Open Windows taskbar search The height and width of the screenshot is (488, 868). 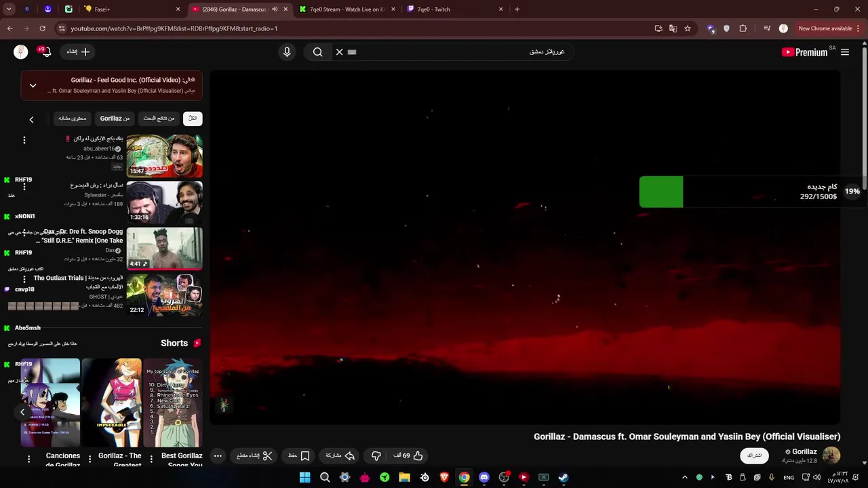(325, 477)
